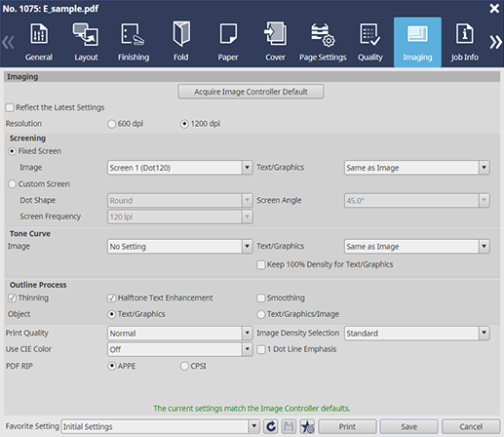This screenshot has height=437, width=504.
Task: Enable Reflect the Latest Settings checkbox
Action: (x=10, y=107)
